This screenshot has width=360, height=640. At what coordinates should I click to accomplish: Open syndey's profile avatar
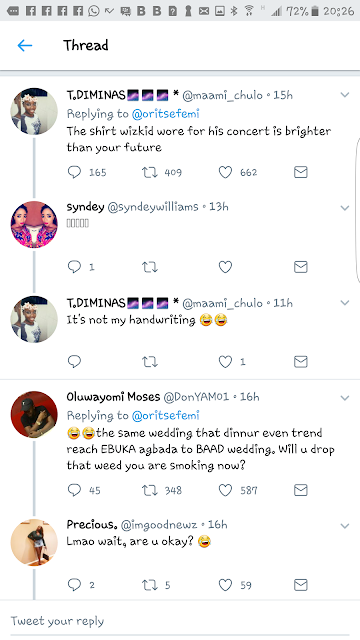[x=34, y=224]
